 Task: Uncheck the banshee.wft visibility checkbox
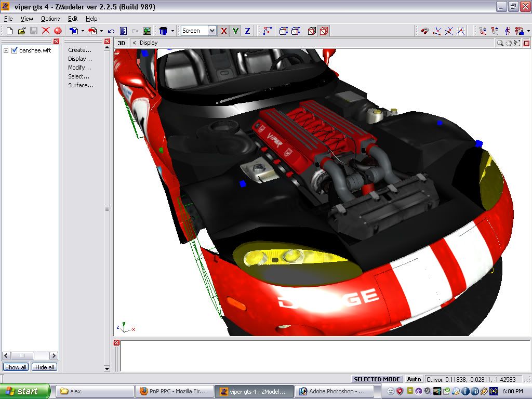point(15,50)
